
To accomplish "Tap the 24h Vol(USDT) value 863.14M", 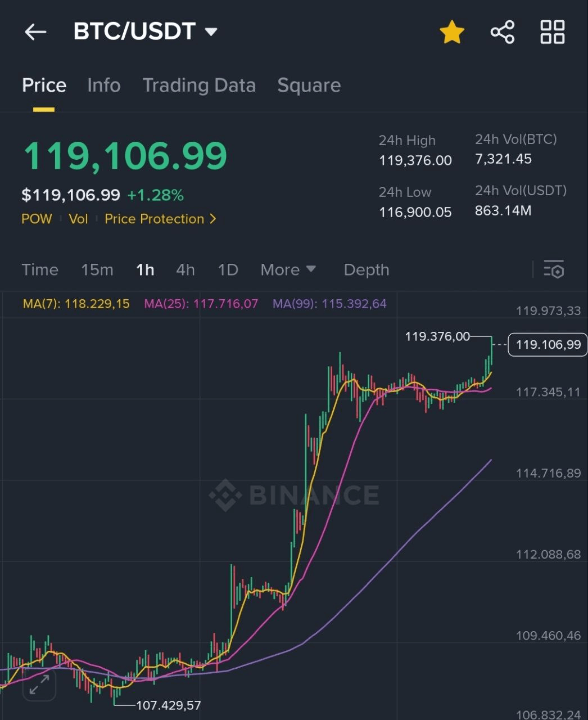I will (503, 210).
